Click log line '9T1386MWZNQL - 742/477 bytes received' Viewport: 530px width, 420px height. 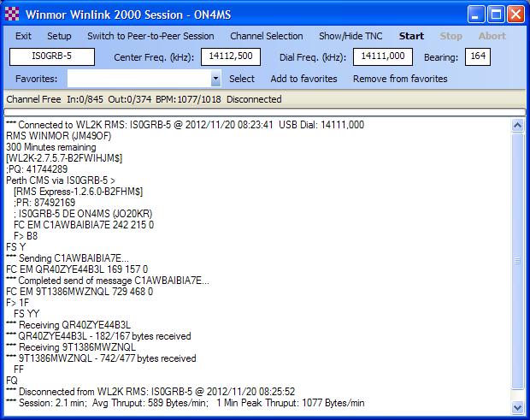pyautogui.click(x=108, y=358)
